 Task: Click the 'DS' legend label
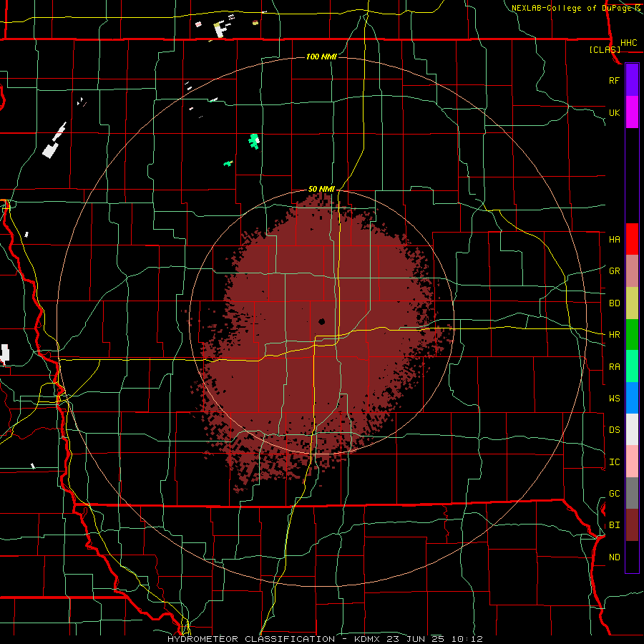point(615,430)
